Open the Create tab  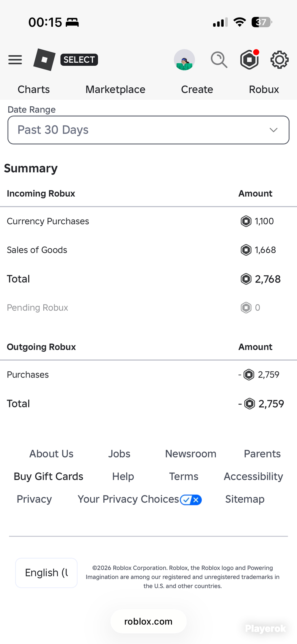(x=197, y=89)
